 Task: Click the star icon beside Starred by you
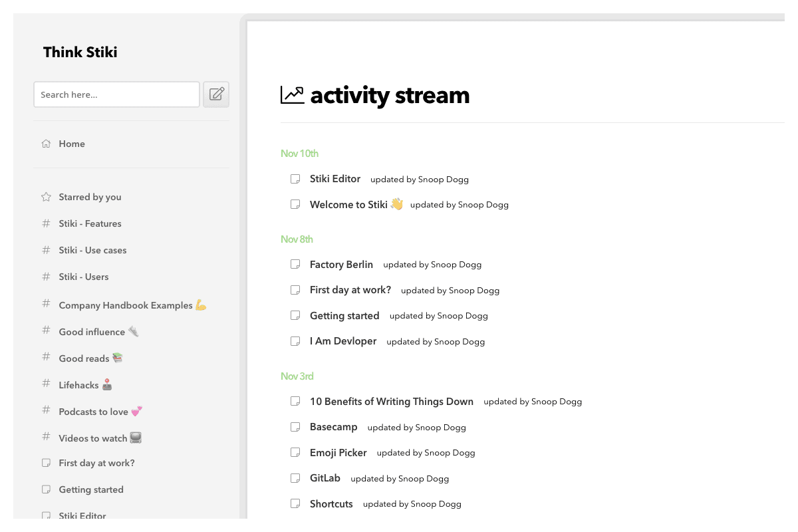coord(46,197)
